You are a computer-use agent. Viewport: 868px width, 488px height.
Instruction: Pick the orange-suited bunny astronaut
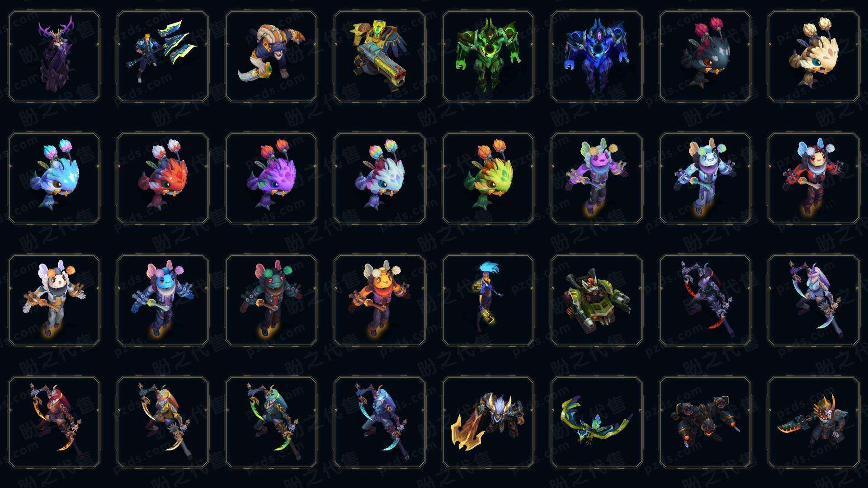(x=380, y=300)
